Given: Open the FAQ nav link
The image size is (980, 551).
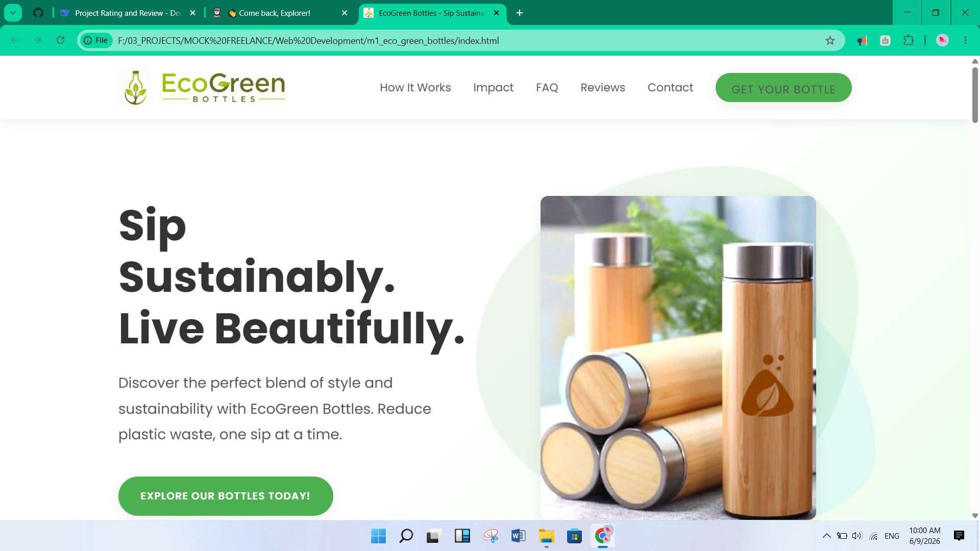Looking at the screenshot, I should pos(547,87).
